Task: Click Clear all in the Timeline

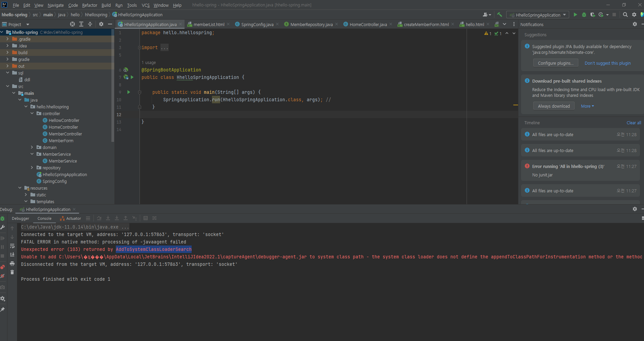Action: (x=634, y=123)
